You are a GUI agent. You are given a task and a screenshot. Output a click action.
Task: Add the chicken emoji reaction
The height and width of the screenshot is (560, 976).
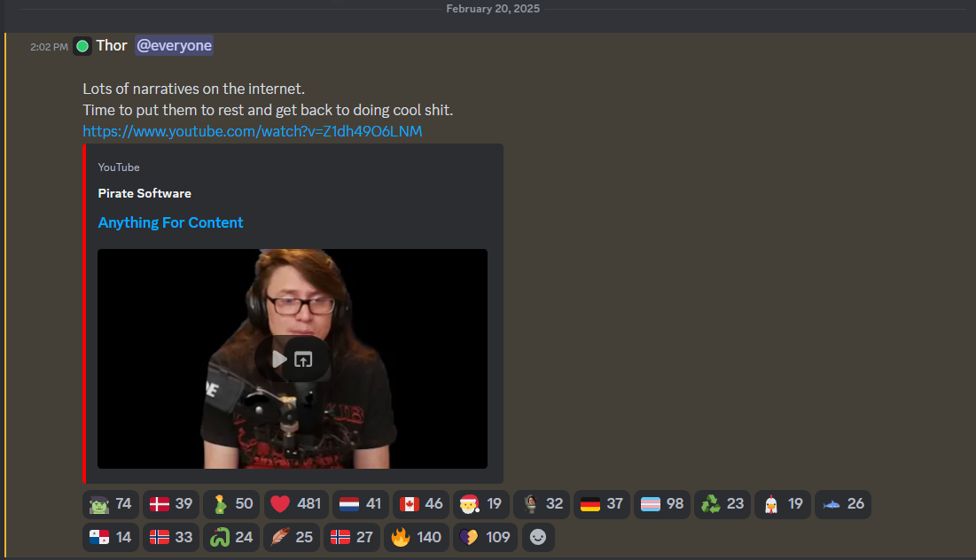tap(783, 504)
